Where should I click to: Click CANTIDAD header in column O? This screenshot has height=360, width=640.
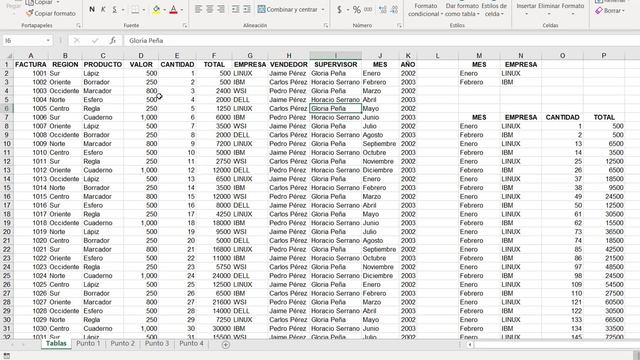tap(562, 117)
